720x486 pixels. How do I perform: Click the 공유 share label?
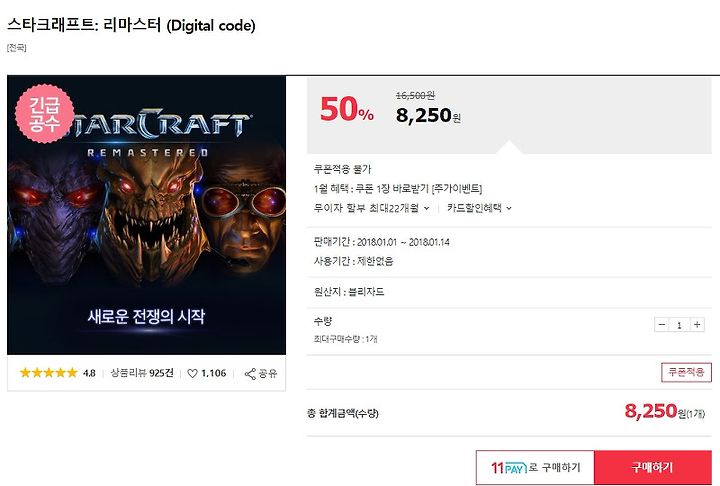(x=268, y=373)
